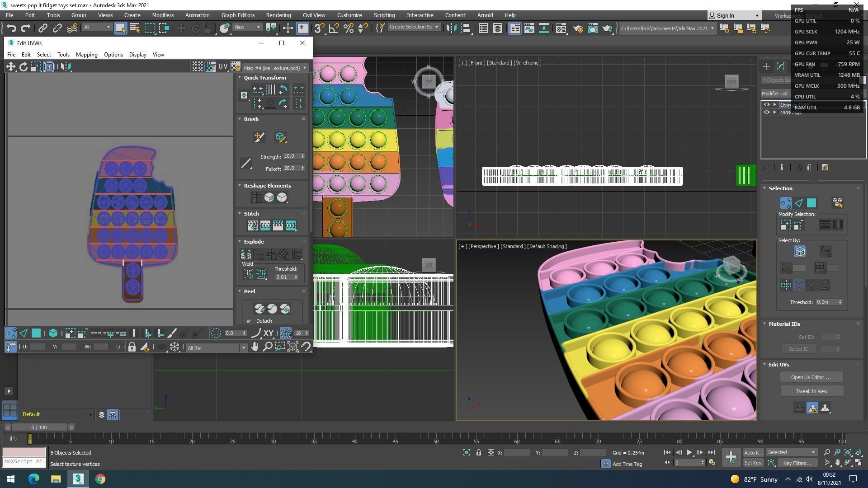The width and height of the screenshot is (868, 488).
Task: Click the Brush Strength input field
Action: point(291,156)
